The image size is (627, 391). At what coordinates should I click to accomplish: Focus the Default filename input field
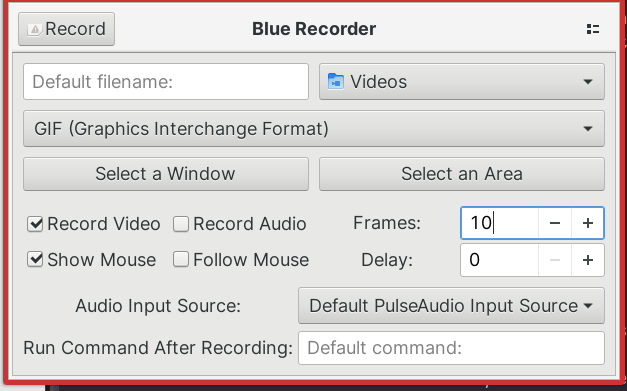pyautogui.click(x=166, y=82)
